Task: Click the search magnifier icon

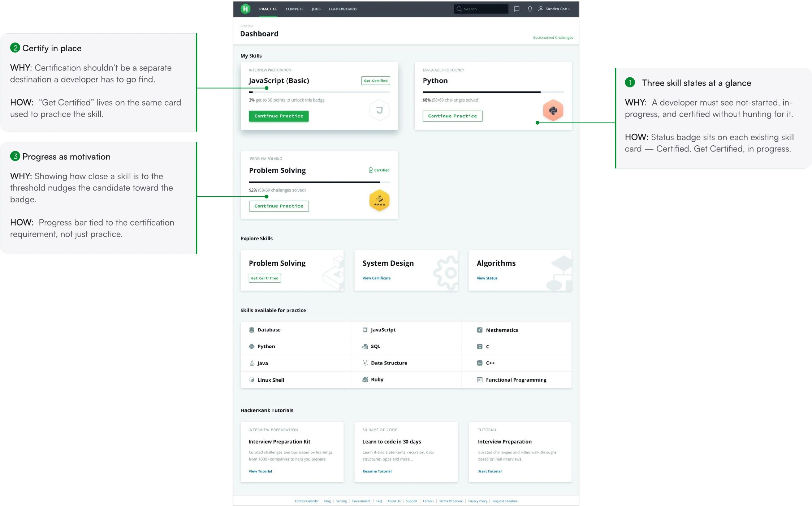Action: (459, 9)
